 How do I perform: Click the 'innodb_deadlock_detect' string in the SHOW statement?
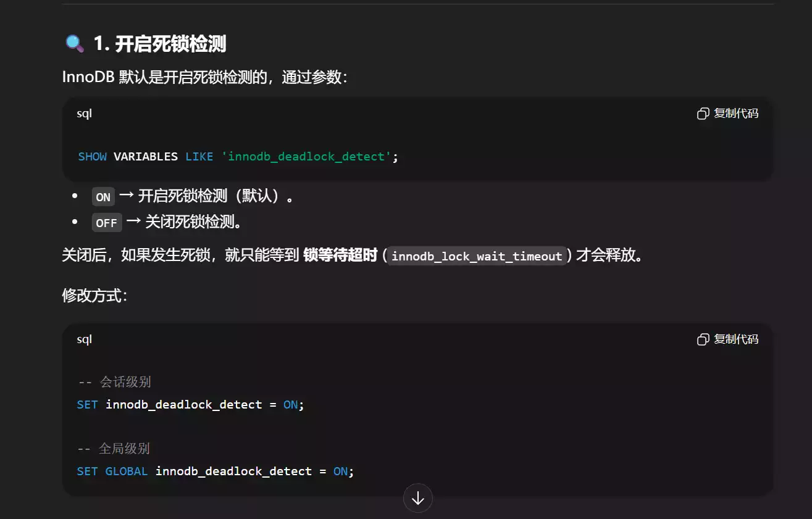pyautogui.click(x=306, y=157)
